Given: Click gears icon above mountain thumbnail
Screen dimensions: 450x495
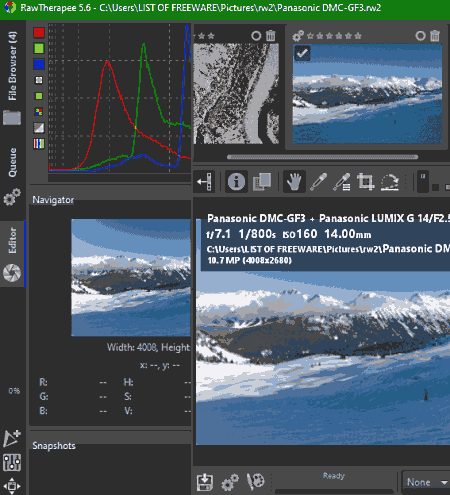Looking at the screenshot, I should 298,36.
